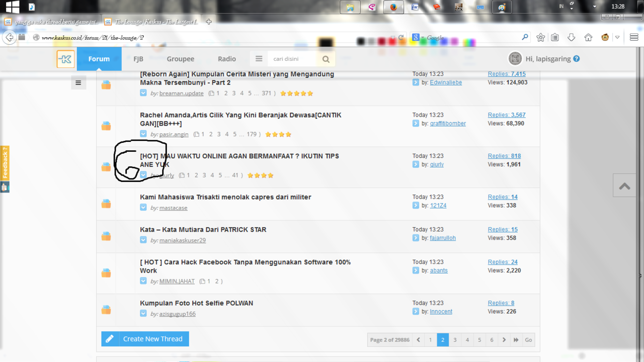Open thread Kumpulan Foto Hot Selfie POLWAN
This screenshot has height=362, width=644.
[x=196, y=303]
